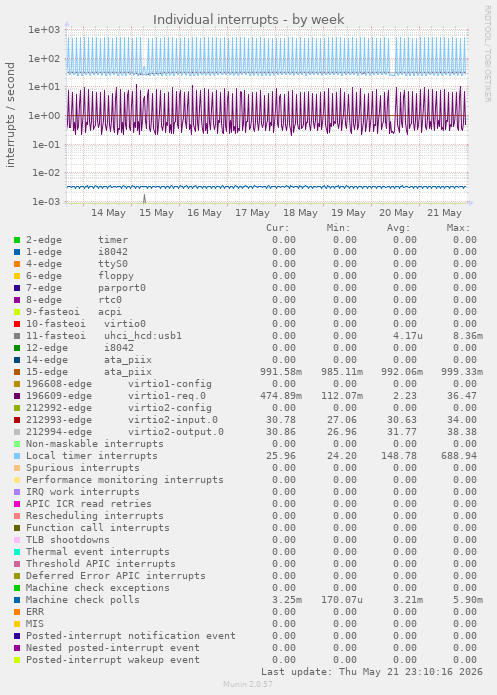Click the 20 May date label on axis
This screenshot has height=695, width=497.
click(x=396, y=213)
